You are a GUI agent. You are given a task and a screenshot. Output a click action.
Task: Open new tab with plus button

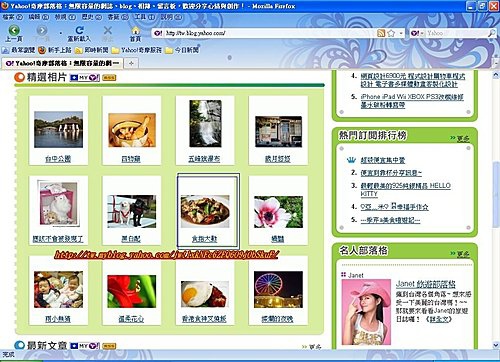point(131,63)
